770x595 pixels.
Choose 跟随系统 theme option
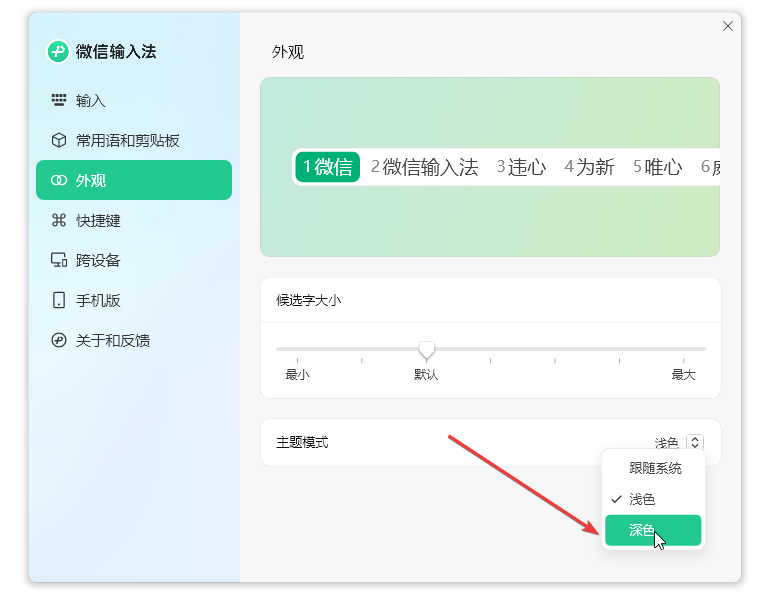click(x=653, y=468)
